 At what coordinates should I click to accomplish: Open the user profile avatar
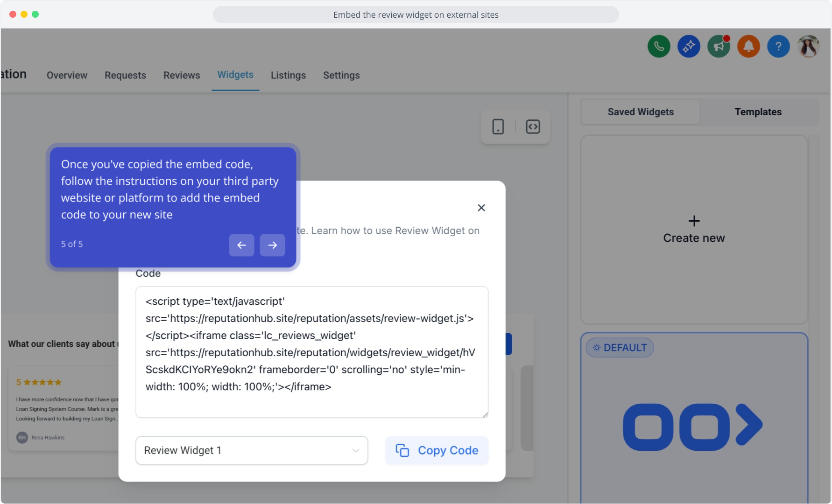pyautogui.click(x=808, y=46)
